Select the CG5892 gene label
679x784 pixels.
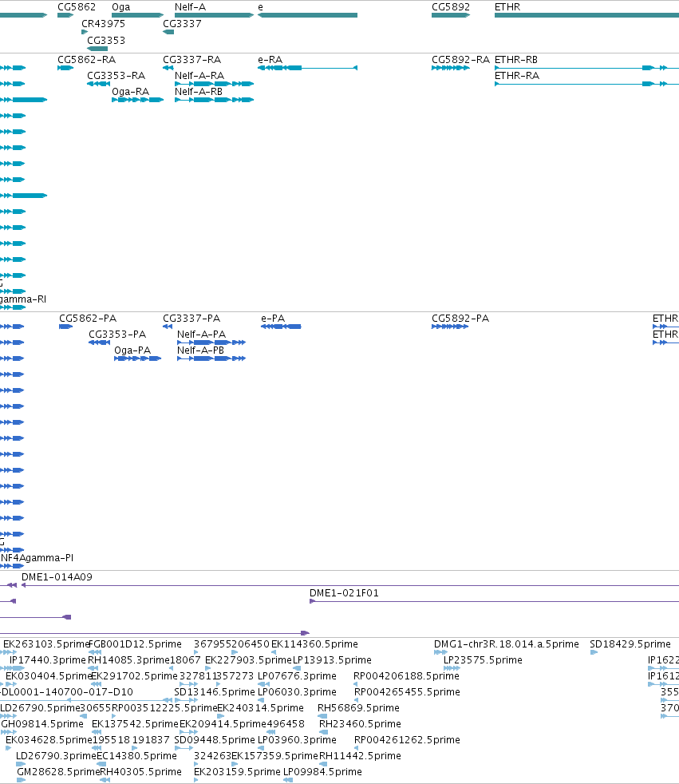point(451,7)
